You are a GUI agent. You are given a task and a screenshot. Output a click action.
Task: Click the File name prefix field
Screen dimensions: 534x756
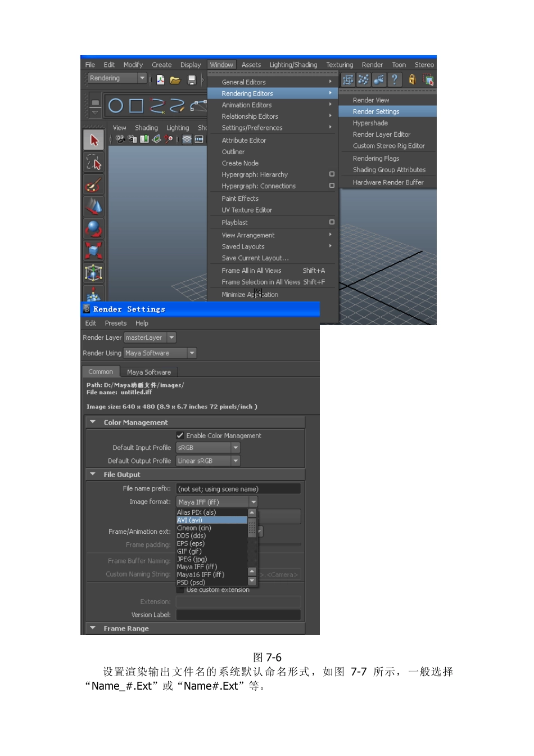click(238, 489)
